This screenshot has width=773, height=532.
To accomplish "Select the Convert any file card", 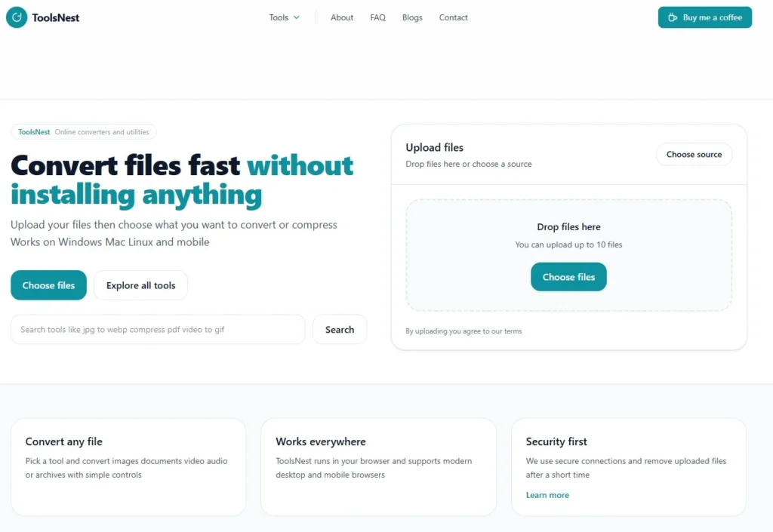I will click(128, 466).
